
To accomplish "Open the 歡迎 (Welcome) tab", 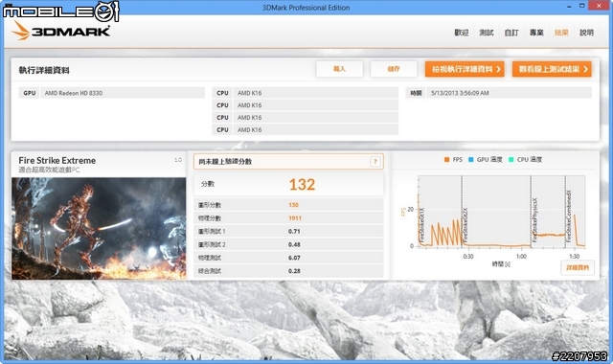I will click(462, 33).
